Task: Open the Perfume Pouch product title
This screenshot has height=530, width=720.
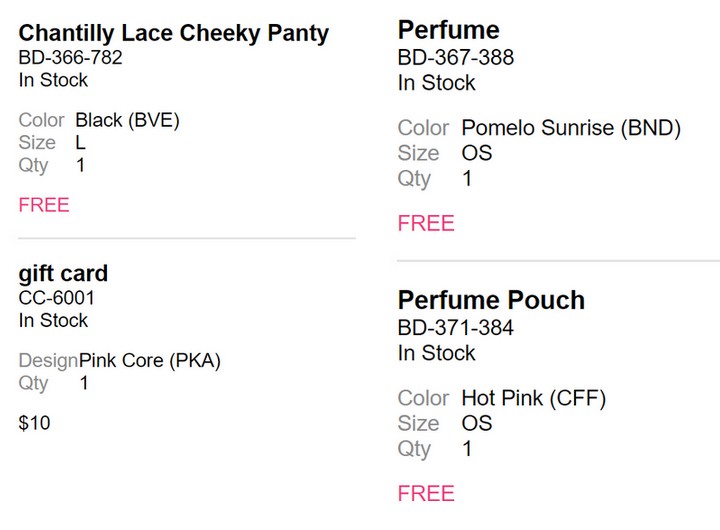Action: 491,300
